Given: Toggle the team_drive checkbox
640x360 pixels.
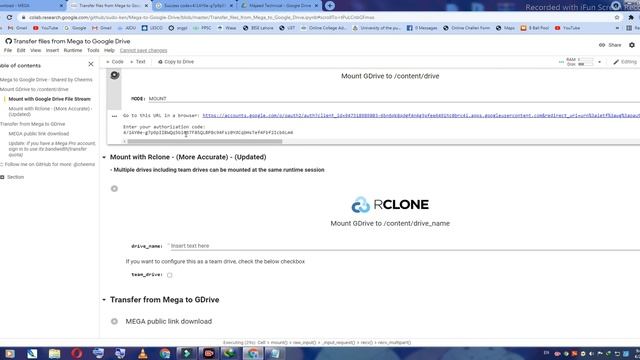Looking at the screenshot, I should coord(169,275).
